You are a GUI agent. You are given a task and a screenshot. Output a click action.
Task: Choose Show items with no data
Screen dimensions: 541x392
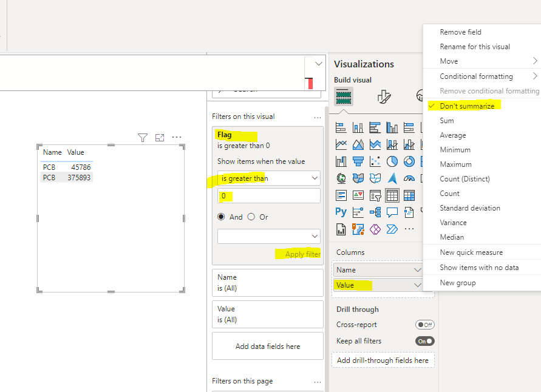[x=479, y=268]
